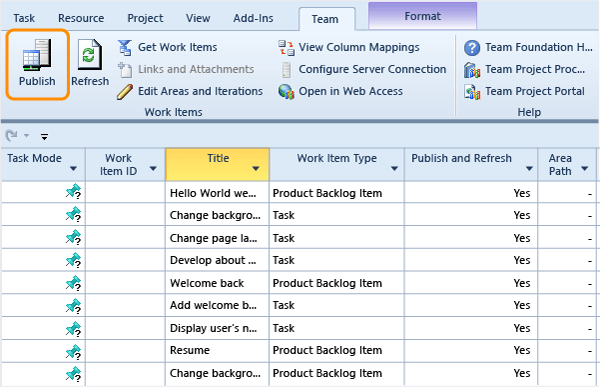
Task: Click the Team Project Portal icon
Action: pos(472,92)
